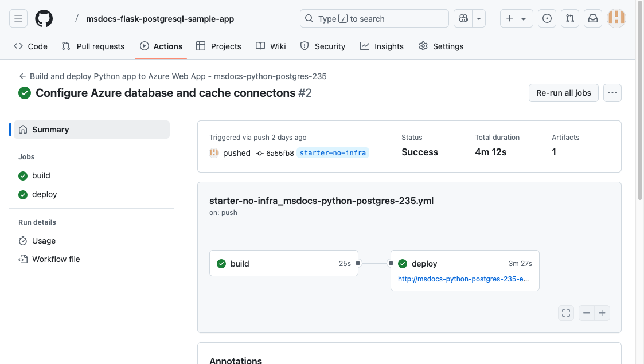Image resolution: width=644 pixels, height=364 pixels.
Task: Expand the workflow graph to fullscreen
Action: click(x=565, y=312)
